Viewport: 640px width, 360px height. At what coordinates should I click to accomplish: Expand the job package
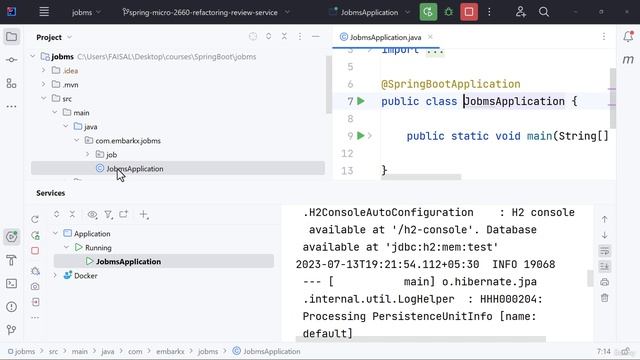pos(88,154)
